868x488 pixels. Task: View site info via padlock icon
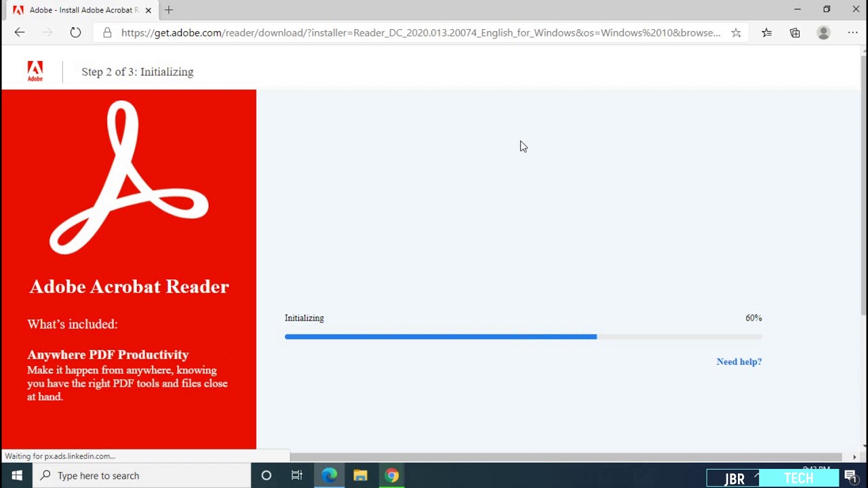[107, 33]
